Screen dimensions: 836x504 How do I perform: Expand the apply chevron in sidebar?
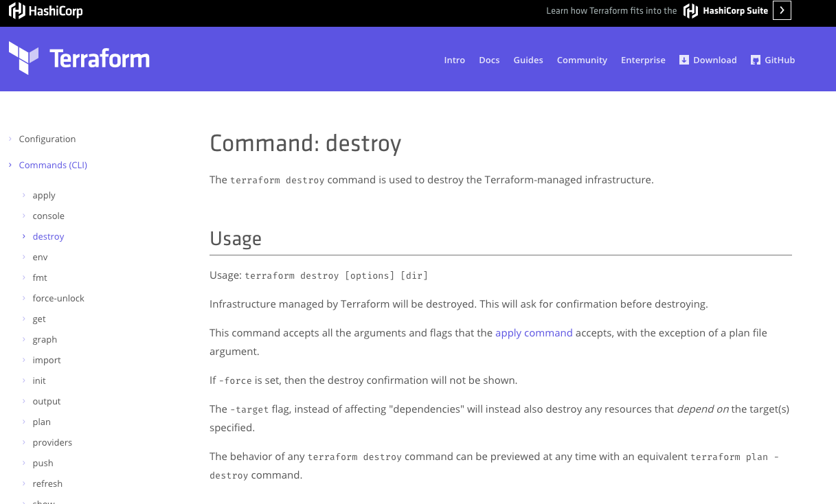pyautogui.click(x=24, y=195)
